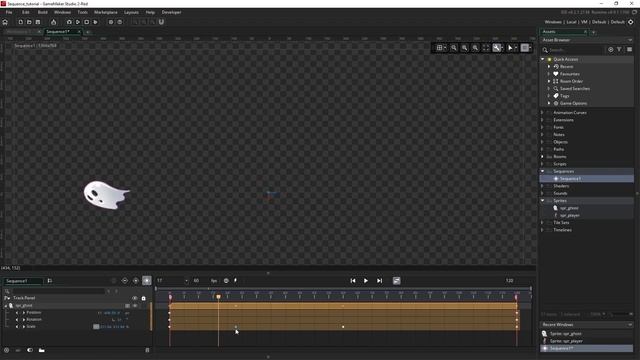This screenshot has height=360, width=640.
Task: Delete the selected track with trash icon
Action: pos(147,350)
